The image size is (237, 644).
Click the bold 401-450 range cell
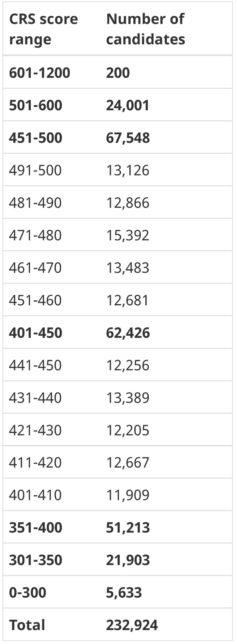(x=36, y=333)
